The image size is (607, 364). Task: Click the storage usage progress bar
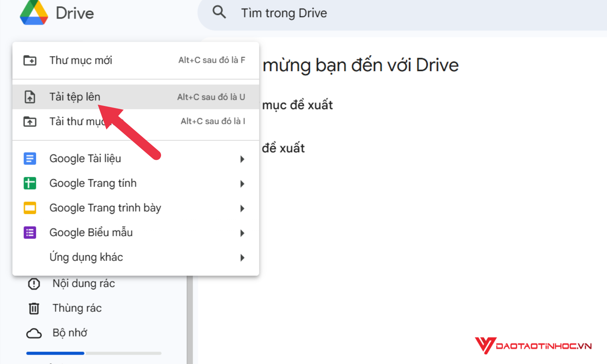pos(94,353)
